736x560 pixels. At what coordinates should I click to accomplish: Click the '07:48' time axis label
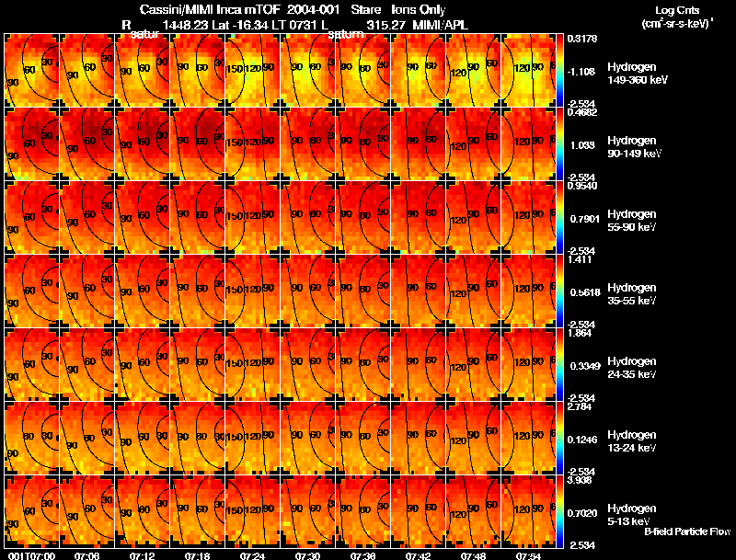473,556
